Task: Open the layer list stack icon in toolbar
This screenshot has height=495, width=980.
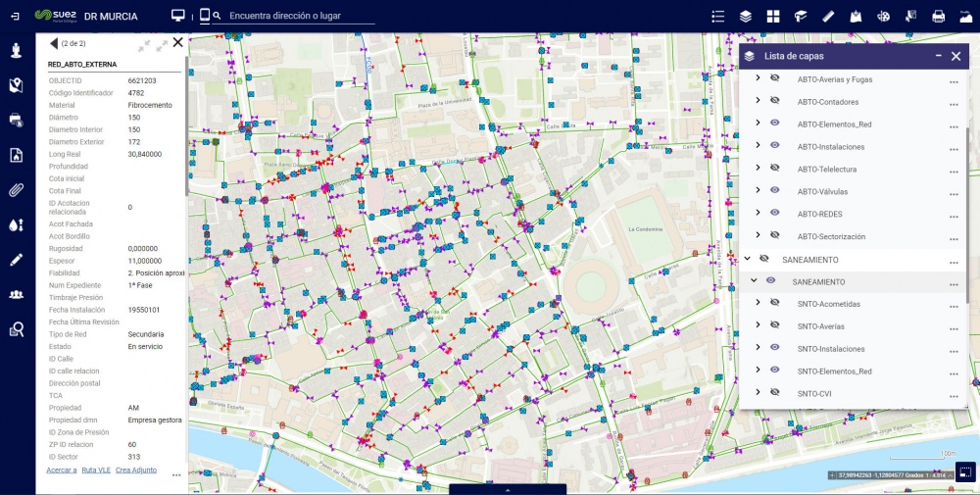Action: click(746, 16)
